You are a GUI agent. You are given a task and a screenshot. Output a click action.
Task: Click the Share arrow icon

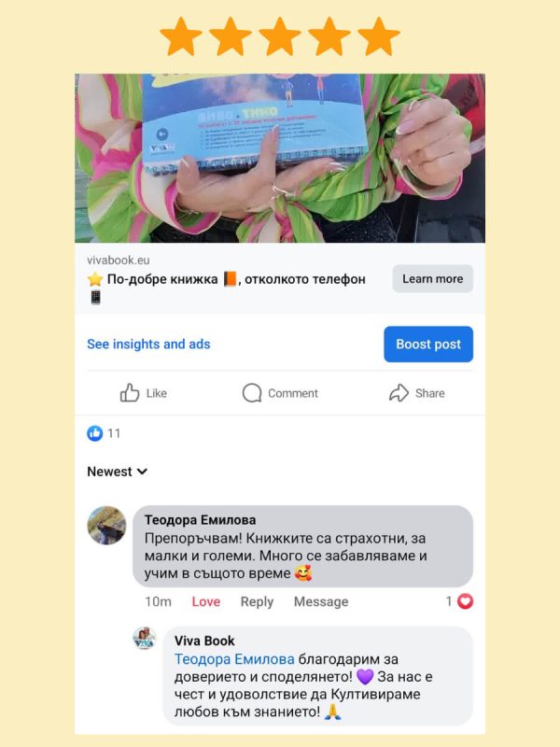pyautogui.click(x=399, y=393)
